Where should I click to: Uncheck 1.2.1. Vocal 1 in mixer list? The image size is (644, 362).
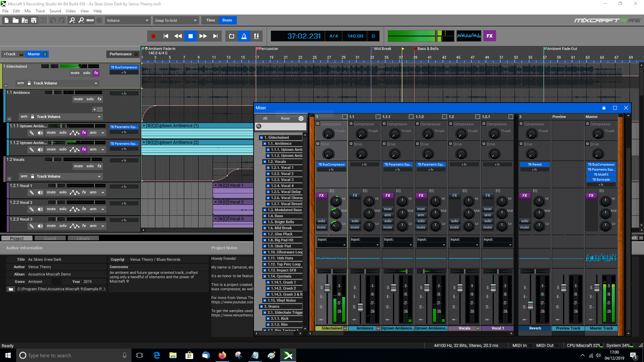coord(268,168)
